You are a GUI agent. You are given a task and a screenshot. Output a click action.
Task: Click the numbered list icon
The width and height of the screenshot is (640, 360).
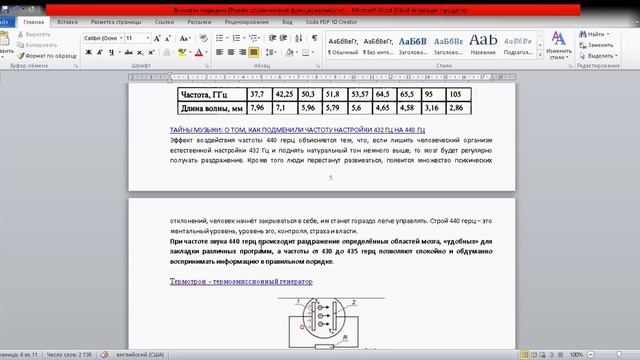click(236, 38)
